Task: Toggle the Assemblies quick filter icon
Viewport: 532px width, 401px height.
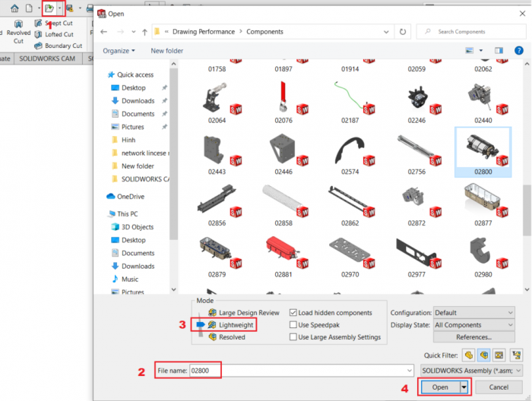Action: click(x=484, y=355)
